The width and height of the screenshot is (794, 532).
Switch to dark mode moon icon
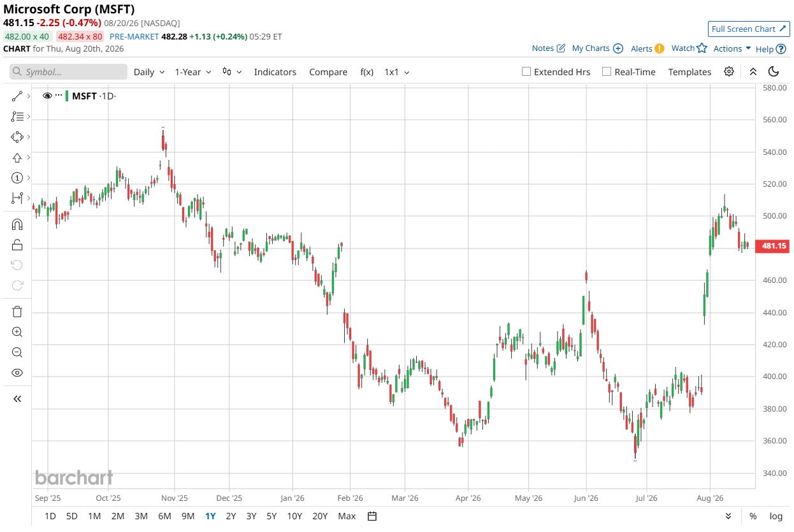(774, 71)
